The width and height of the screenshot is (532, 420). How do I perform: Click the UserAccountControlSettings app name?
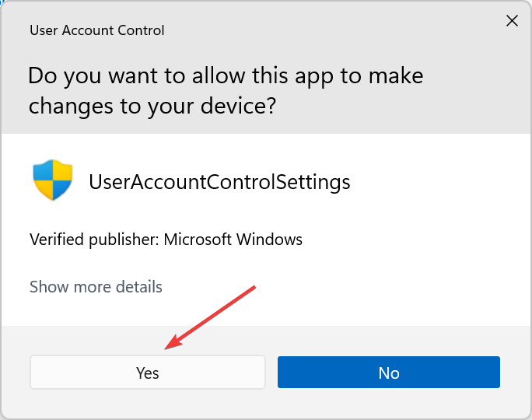219,182
